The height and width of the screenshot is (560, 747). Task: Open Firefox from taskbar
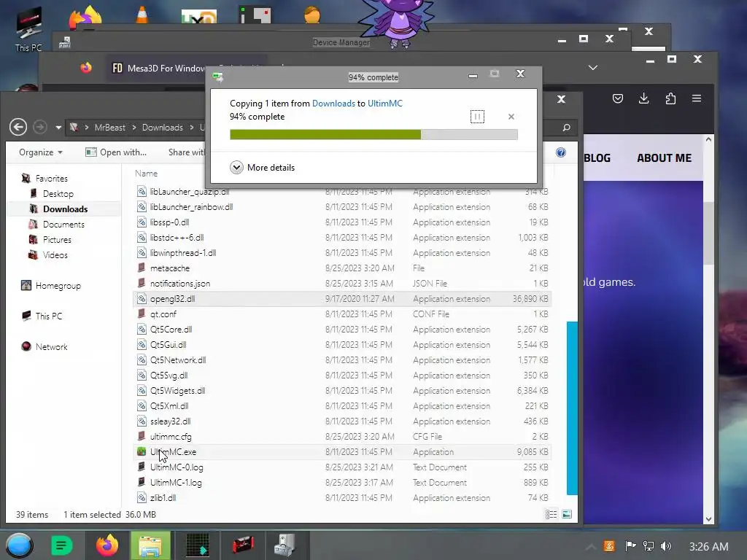pos(107,545)
